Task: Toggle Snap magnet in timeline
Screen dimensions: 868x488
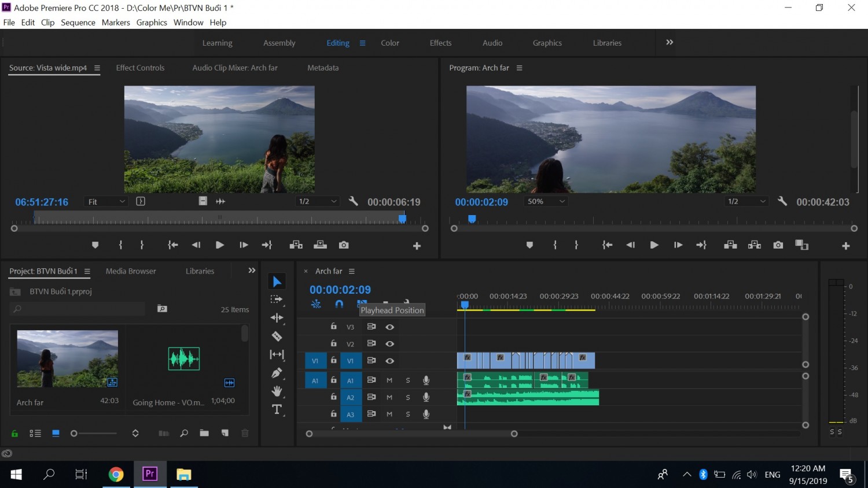Action: 339,304
